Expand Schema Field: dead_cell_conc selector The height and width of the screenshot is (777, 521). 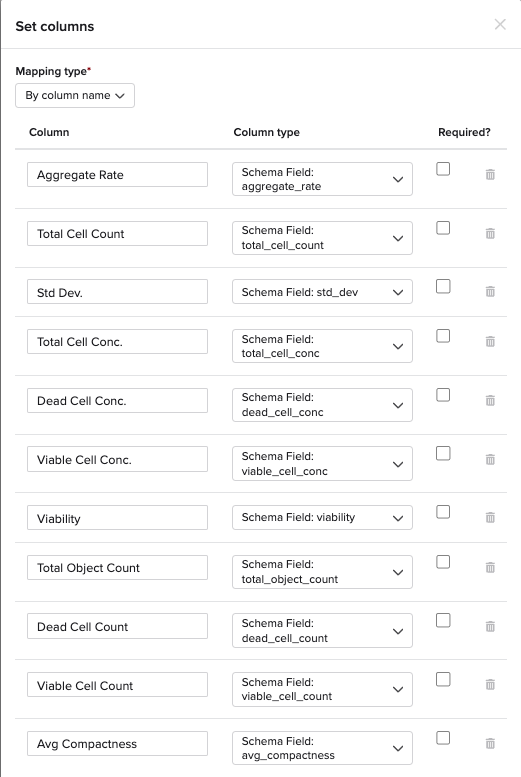pyautogui.click(x=322, y=405)
